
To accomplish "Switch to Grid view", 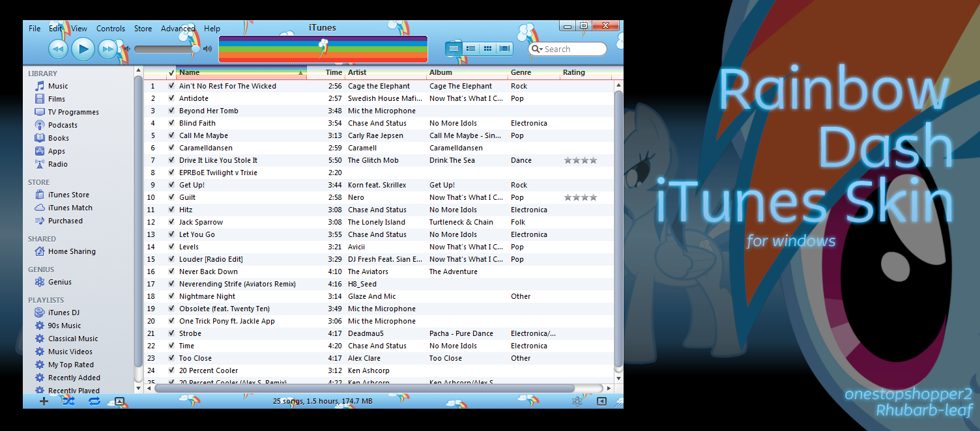I will pos(487,48).
